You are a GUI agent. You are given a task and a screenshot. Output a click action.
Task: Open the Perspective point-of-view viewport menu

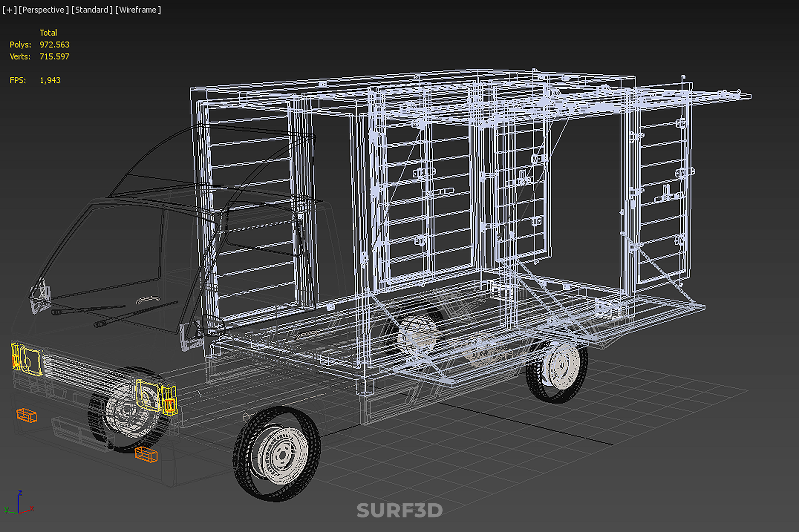(43, 10)
